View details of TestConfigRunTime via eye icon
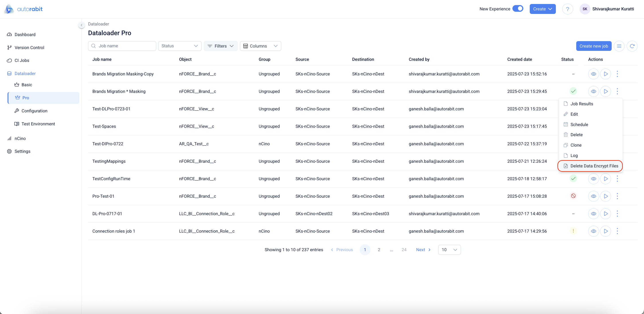Image resolution: width=644 pixels, height=314 pixels. click(x=593, y=179)
